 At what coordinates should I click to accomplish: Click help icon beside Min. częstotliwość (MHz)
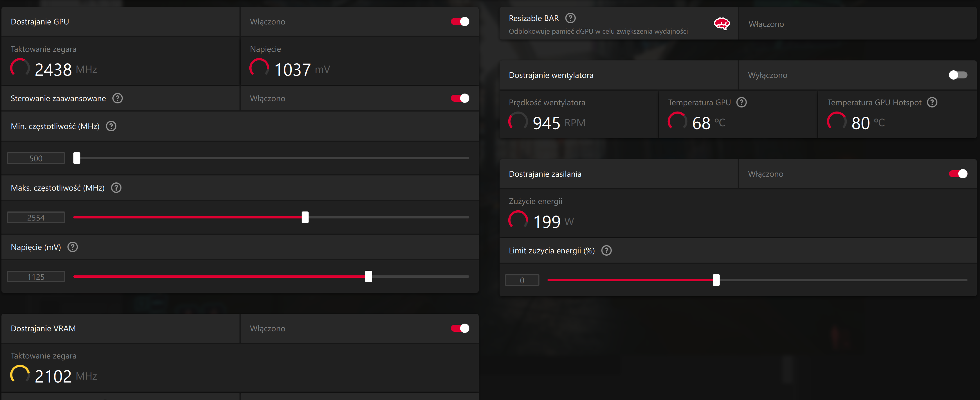pos(111,126)
